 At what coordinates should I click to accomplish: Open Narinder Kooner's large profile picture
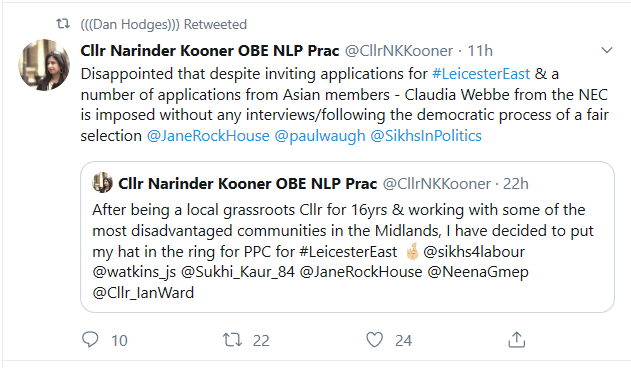click(x=44, y=64)
